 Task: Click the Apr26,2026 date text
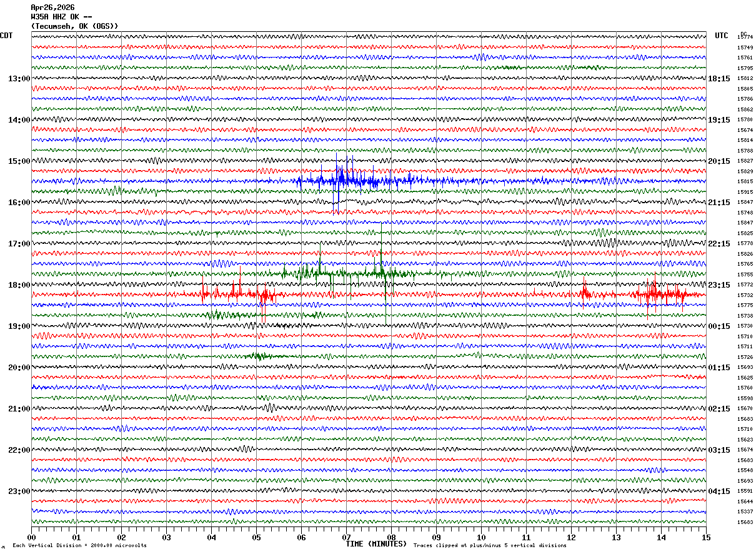[x=52, y=8]
